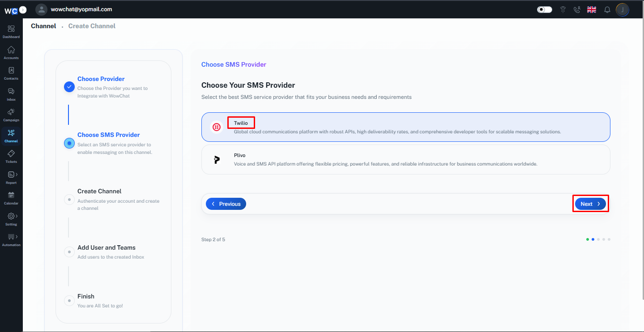
Task: Click the dial pad icon in header
Action: 563,9
